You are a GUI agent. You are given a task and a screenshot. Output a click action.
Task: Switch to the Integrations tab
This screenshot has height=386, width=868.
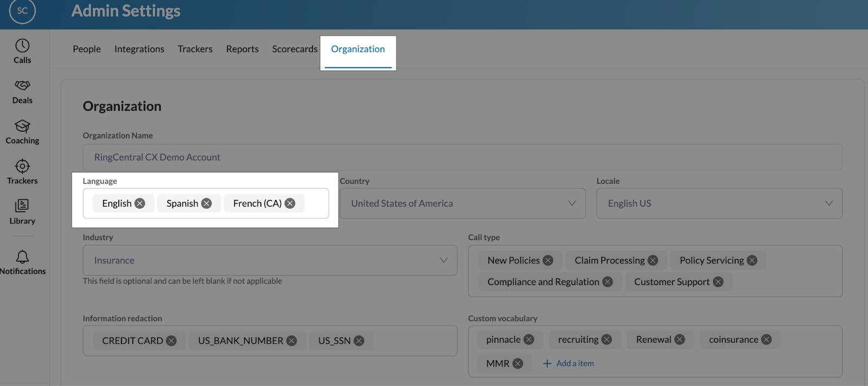tap(139, 49)
